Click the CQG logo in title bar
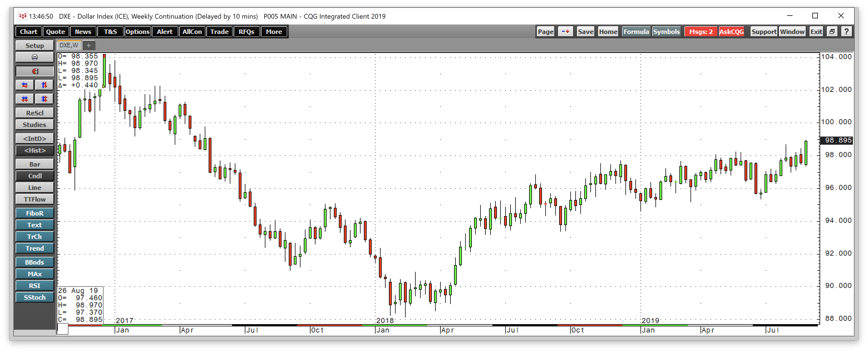The width and height of the screenshot is (868, 352). click(x=23, y=16)
